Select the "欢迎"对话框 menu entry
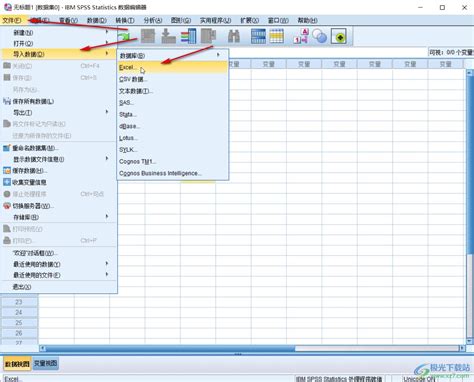This screenshot has width=474, height=382. (59, 253)
